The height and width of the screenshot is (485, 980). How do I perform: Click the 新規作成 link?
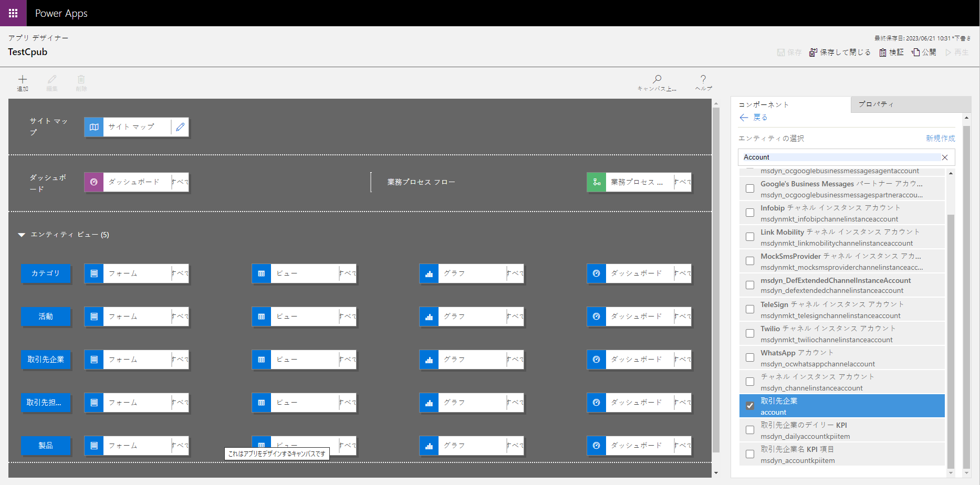[x=940, y=139]
